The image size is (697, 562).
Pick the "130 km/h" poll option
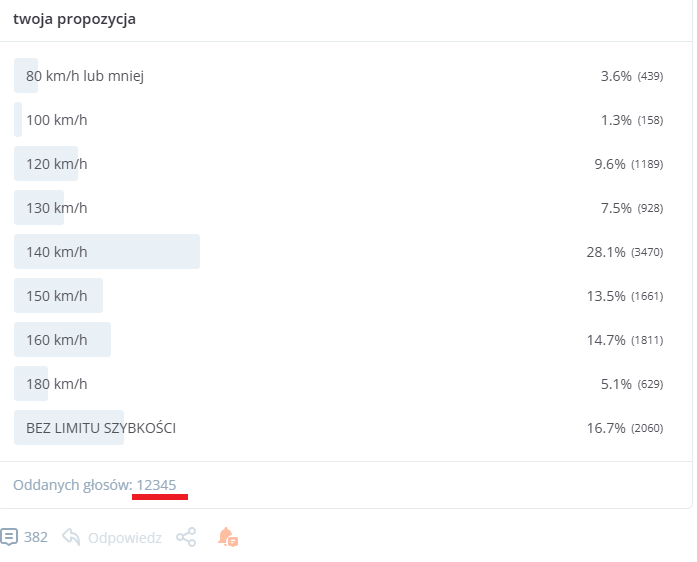57,208
